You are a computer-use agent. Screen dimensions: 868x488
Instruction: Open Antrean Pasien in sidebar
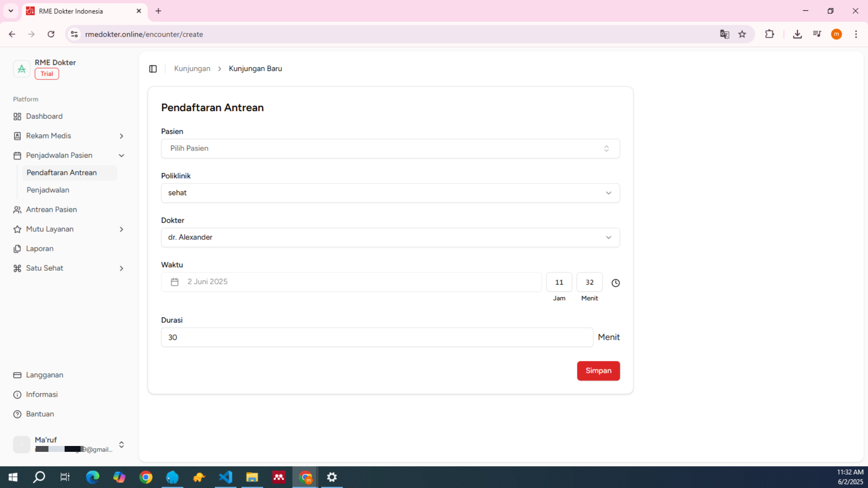tap(51, 210)
